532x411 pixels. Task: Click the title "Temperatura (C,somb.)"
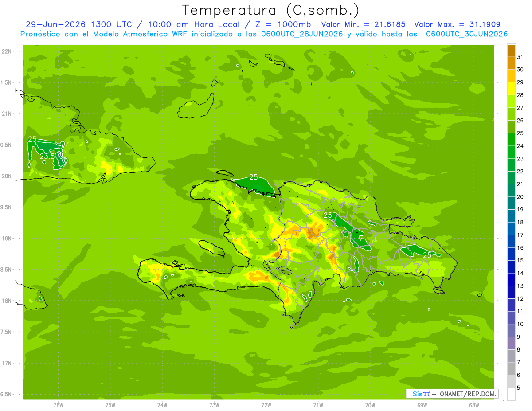point(271,11)
